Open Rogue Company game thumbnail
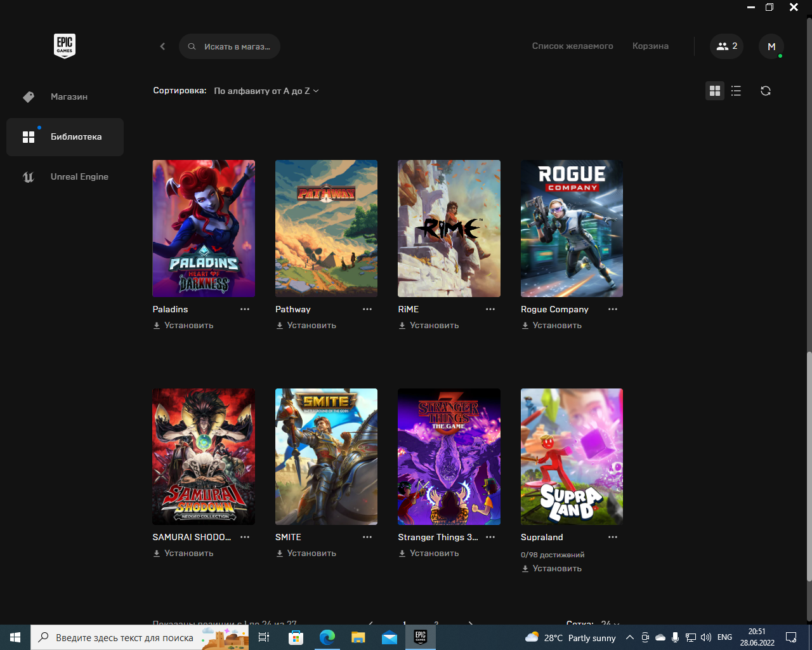The width and height of the screenshot is (812, 650). pos(572,229)
